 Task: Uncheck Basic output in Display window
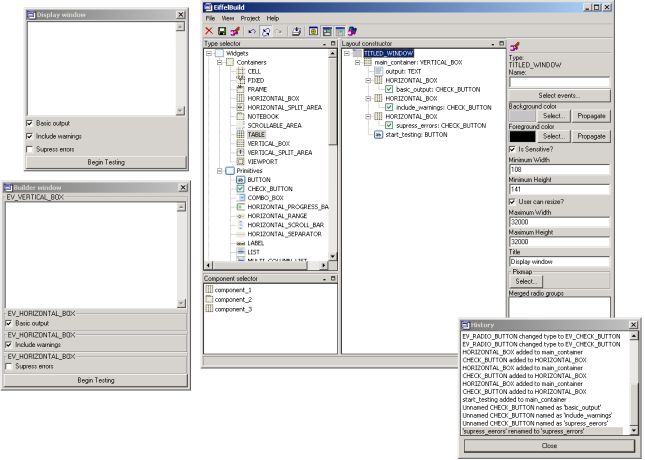point(29,123)
